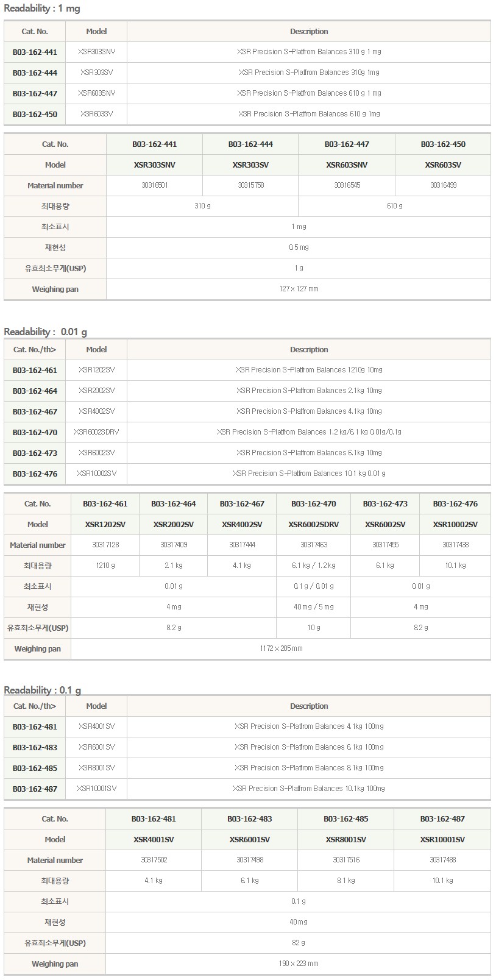This screenshot has width=496, height=980.
Task: Click the '82 g' USP minimum weight value
Action: click(x=299, y=943)
